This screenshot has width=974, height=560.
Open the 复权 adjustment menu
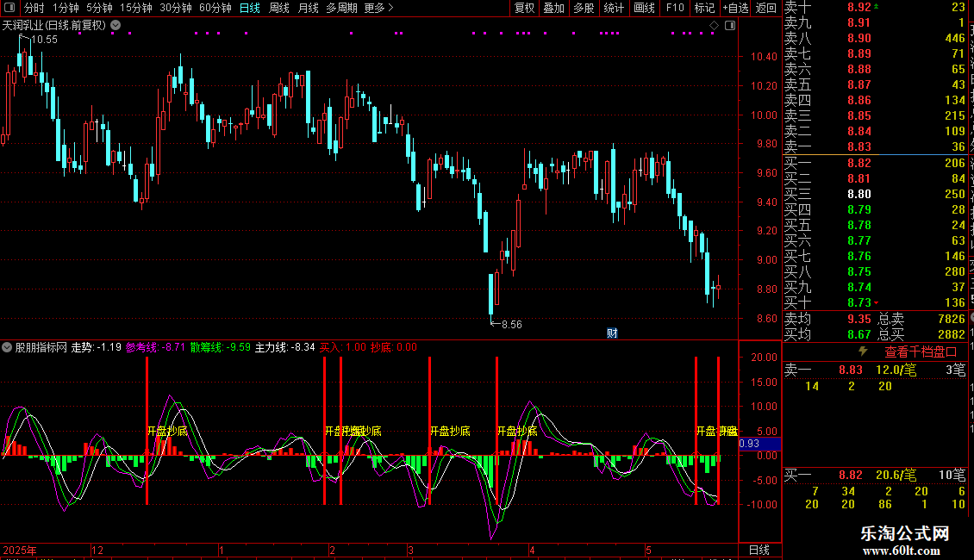(524, 8)
